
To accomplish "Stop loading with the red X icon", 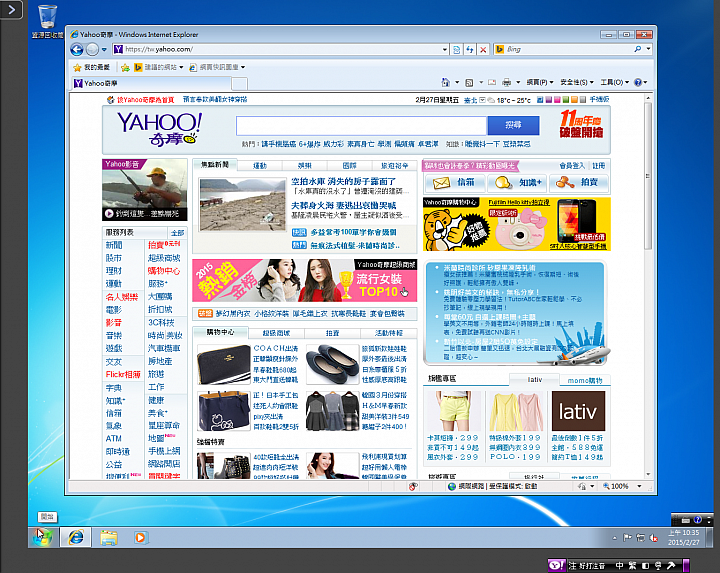I will click(x=483, y=50).
